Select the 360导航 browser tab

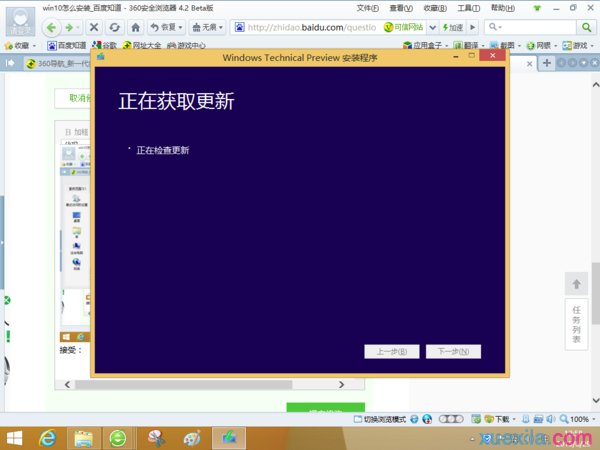pos(57,63)
